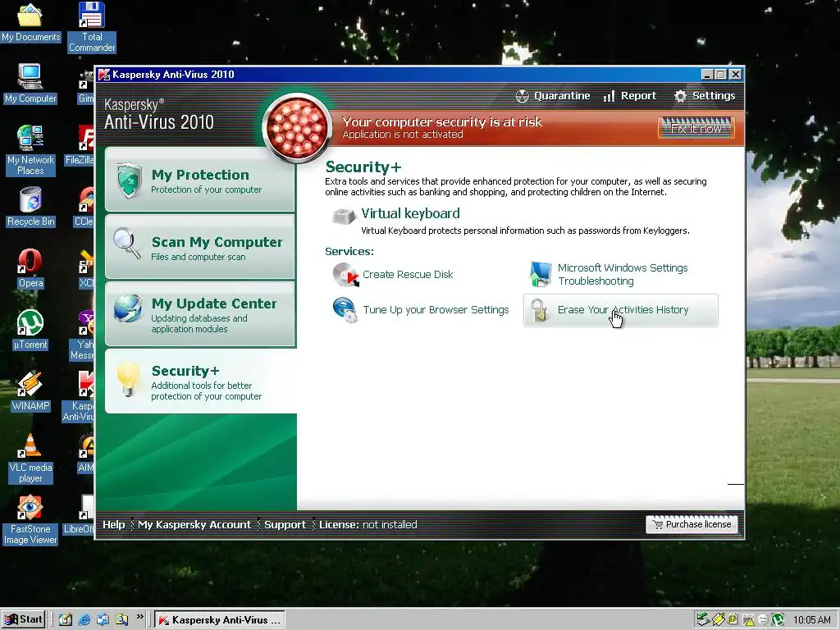Click the Erase Activities History padlock icon
This screenshot has width=840, height=630.
(x=539, y=310)
